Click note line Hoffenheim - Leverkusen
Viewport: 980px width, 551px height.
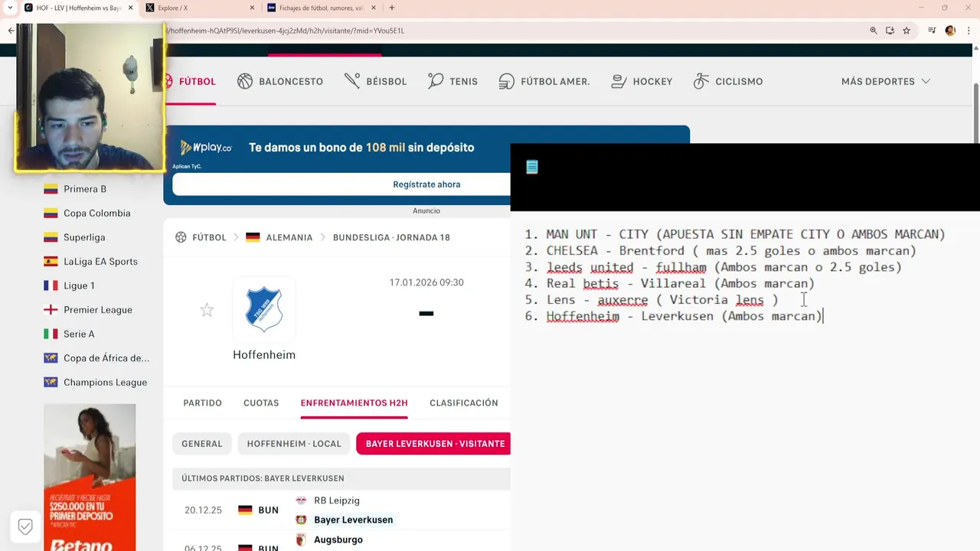click(684, 316)
